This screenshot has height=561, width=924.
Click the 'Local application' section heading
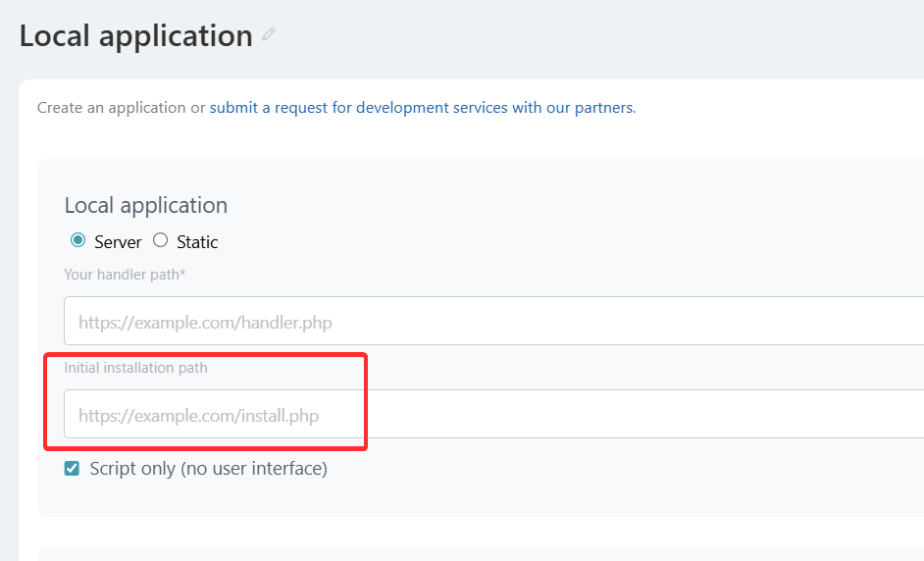pyautogui.click(x=145, y=205)
